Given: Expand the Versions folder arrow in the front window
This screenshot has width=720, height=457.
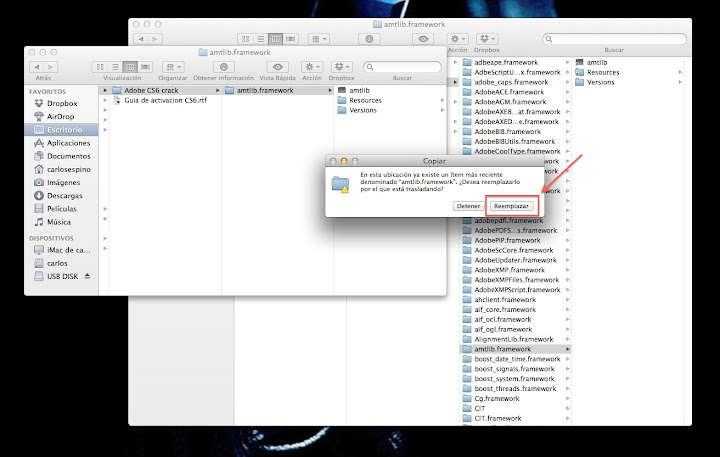Looking at the screenshot, I should 443,110.
